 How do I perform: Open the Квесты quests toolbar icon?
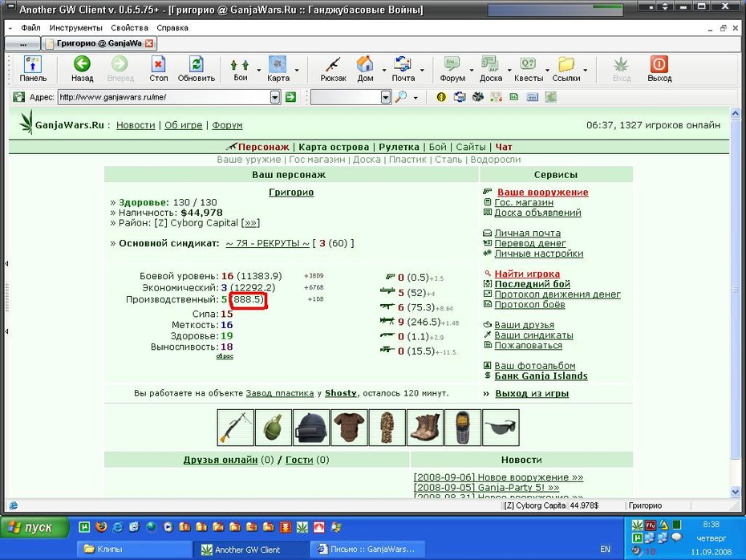(x=528, y=69)
